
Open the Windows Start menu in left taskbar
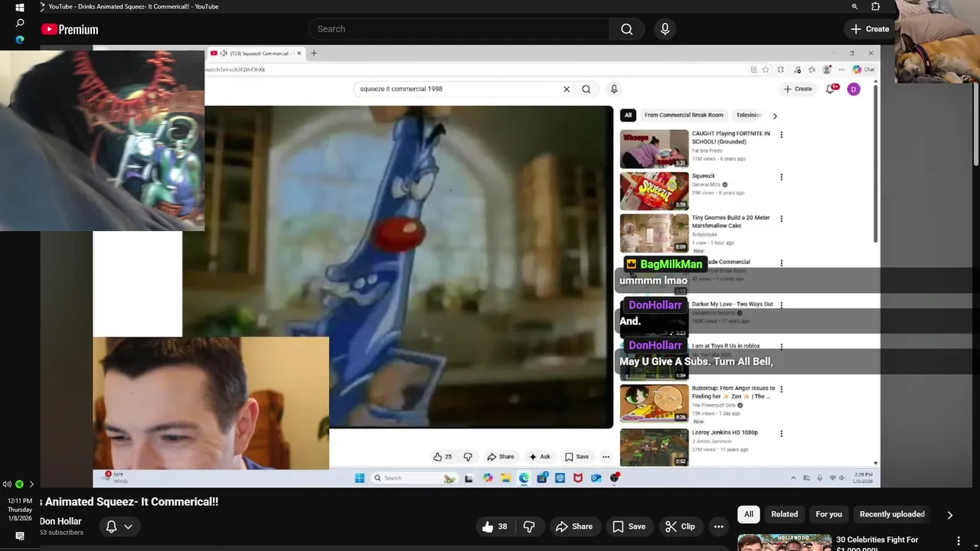point(20,8)
